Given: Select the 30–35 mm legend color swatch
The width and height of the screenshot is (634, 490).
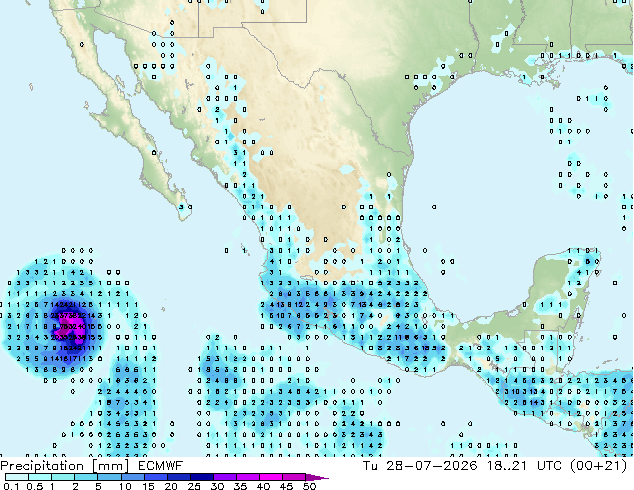Looking at the screenshot, I should tap(225, 477).
